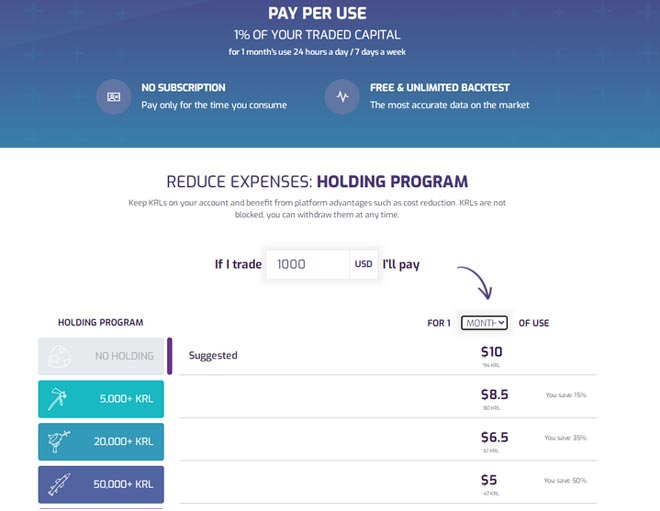
Task: Select the NO HOLDING tier
Action: pos(101,356)
